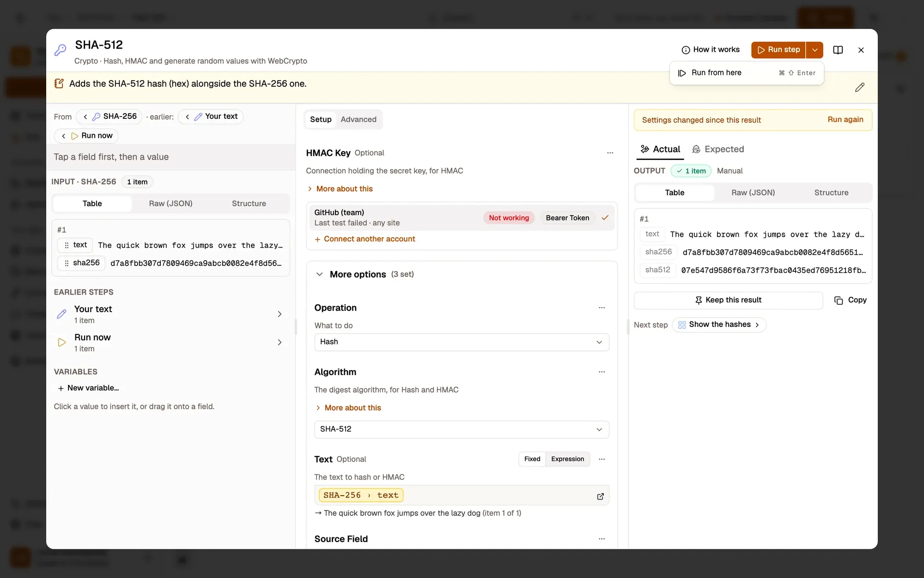This screenshot has height=578, width=924.
Task: Click the How it works info icon
Action: click(686, 50)
